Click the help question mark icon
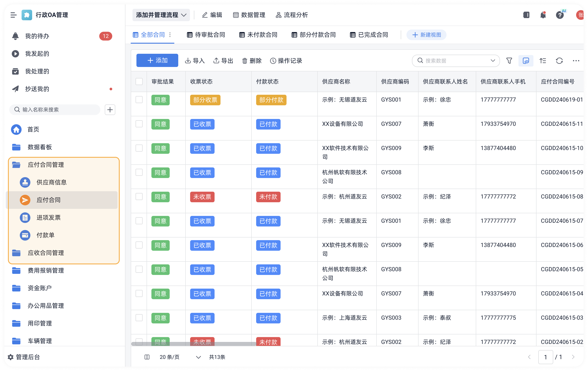 tap(560, 15)
